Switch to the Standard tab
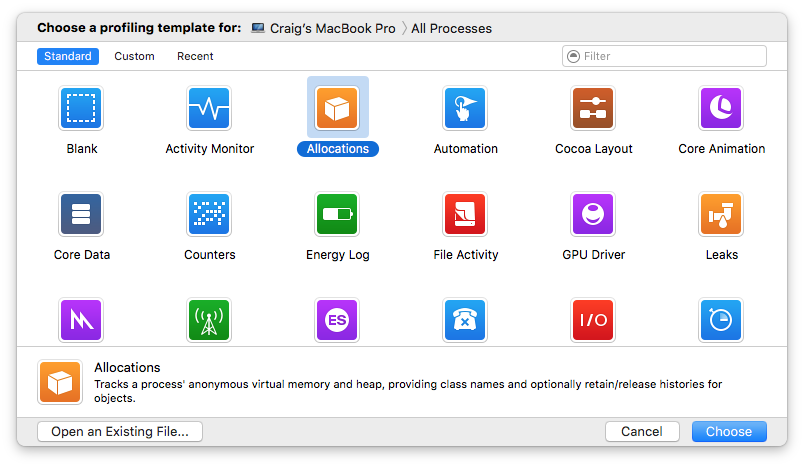The width and height of the screenshot is (804, 467). (x=68, y=56)
